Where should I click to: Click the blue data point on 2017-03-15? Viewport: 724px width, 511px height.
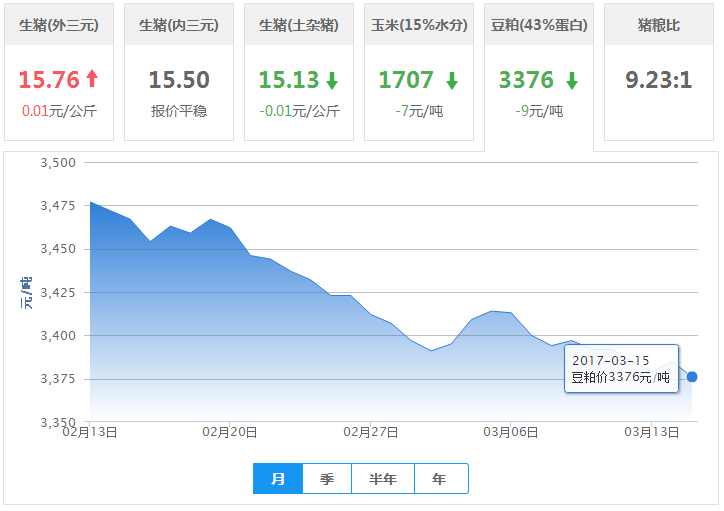coord(692,377)
